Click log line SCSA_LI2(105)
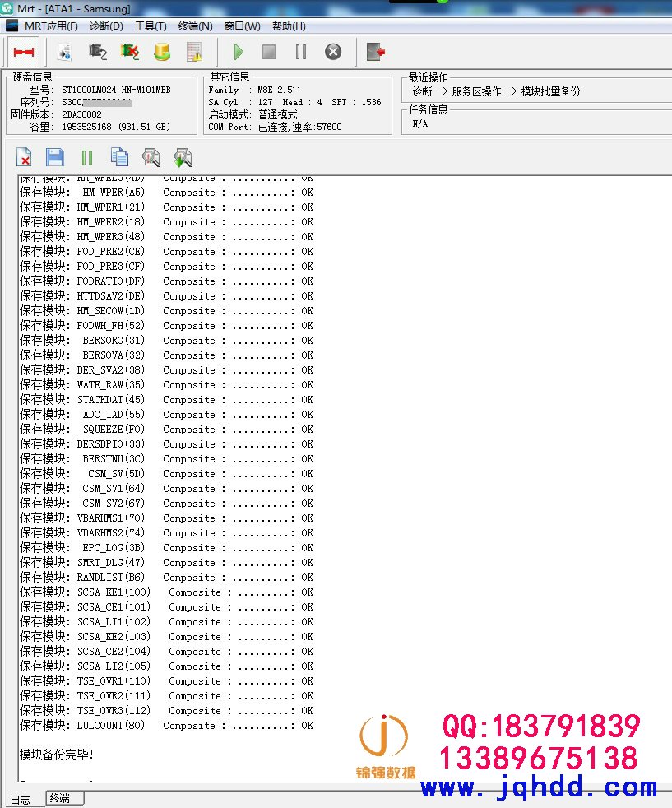This screenshot has height=808, width=672. [x=166, y=666]
